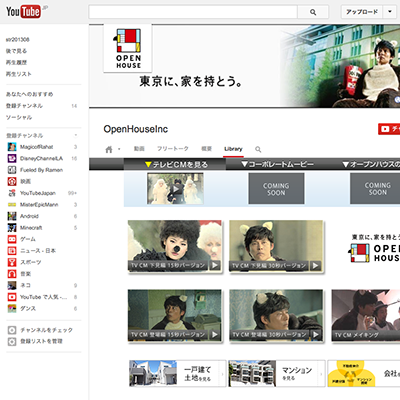
Task: Open the 再生履歴 history link
Action: (16, 62)
